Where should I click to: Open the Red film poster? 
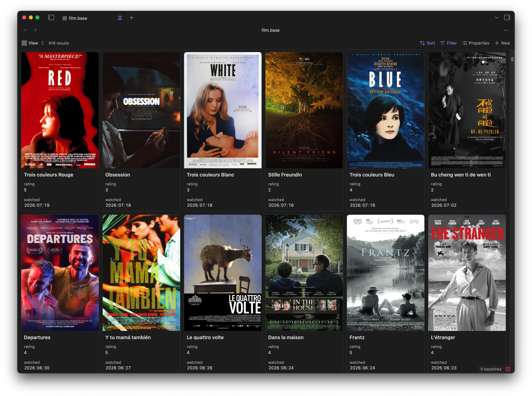click(x=60, y=110)
